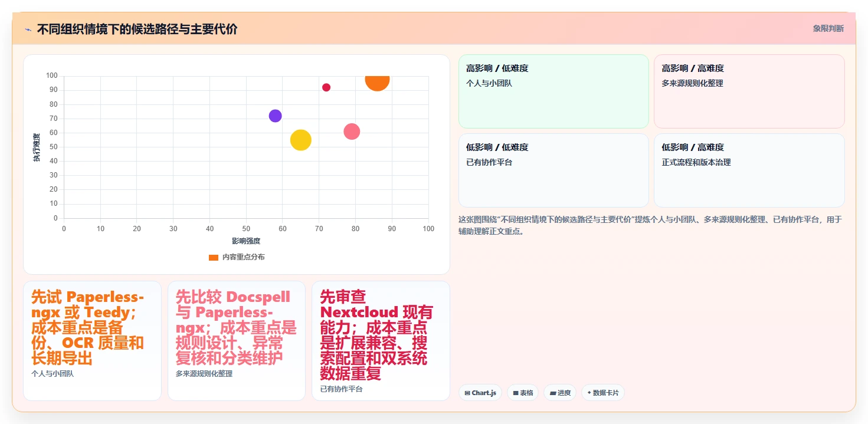Click the pink bubble in the chart
The height and width of the screenshot is (424, 868).
(352, 132)
